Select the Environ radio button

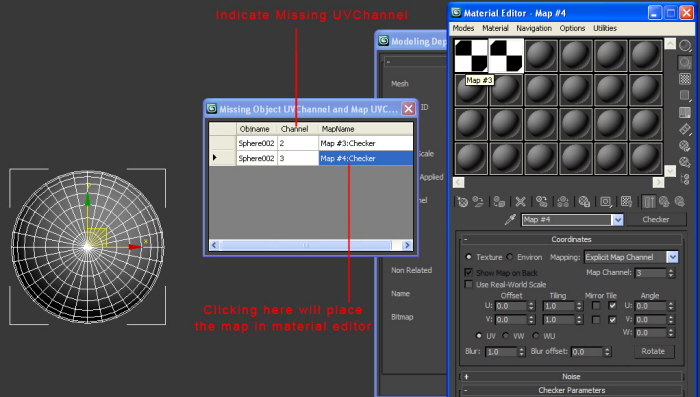[509, 257]
